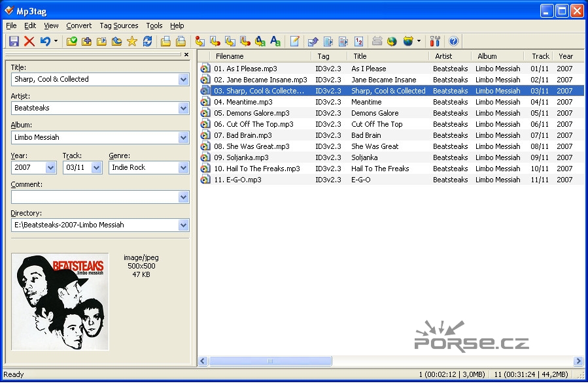Click the horizontal scrollbar thumb in file list
The image size is (588, 392).
click(270, 361)
